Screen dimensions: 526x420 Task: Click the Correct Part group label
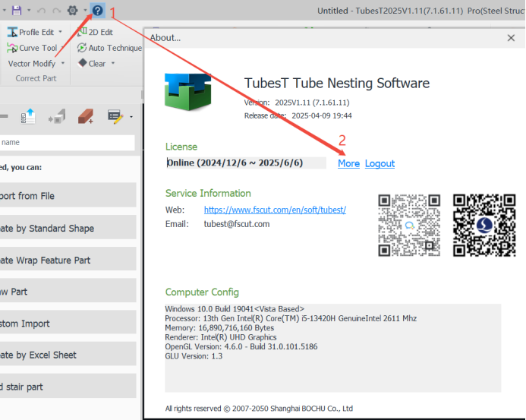36,78
